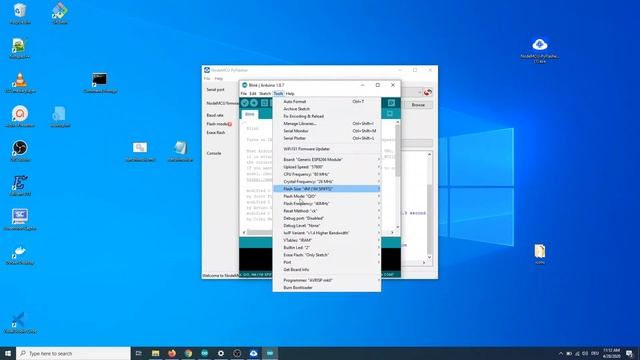Select Manage Libraries in the Tools menu

327,124
